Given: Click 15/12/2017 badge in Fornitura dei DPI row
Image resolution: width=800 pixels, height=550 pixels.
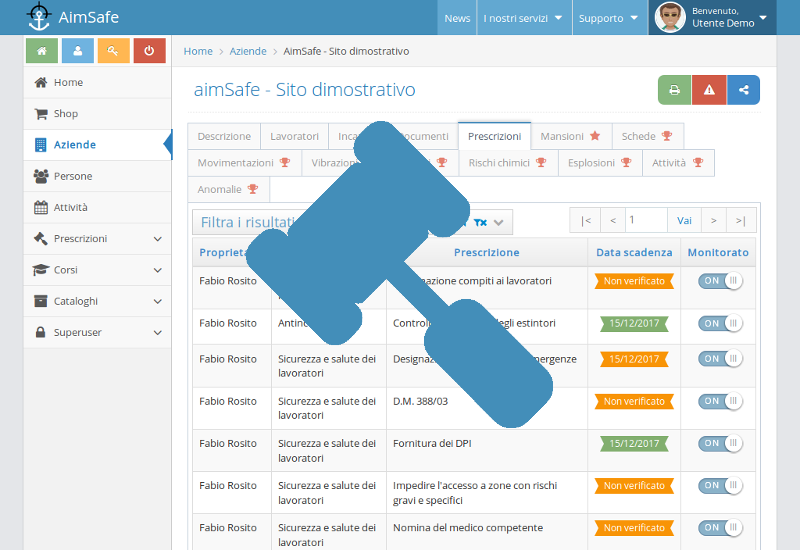Looking at the screenshot, I should [x=634, y=443].
